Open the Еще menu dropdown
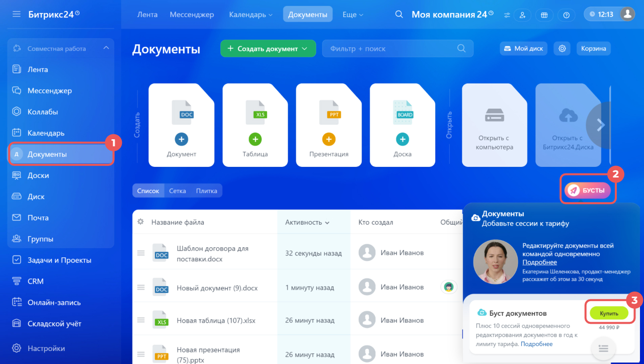Screen dimensions: 644x364 click(353, 15)
